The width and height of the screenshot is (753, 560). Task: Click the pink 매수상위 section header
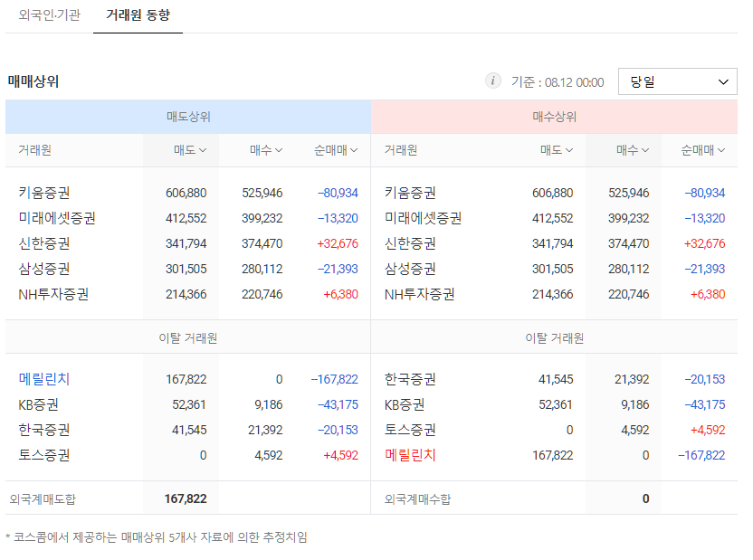click(554, 117)
